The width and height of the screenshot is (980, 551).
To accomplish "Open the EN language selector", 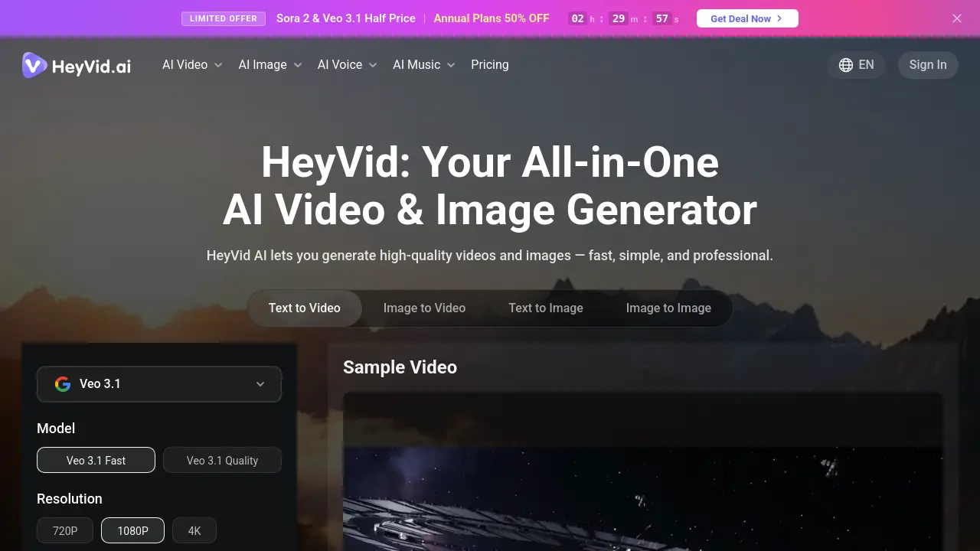I will tap(856, 65).
